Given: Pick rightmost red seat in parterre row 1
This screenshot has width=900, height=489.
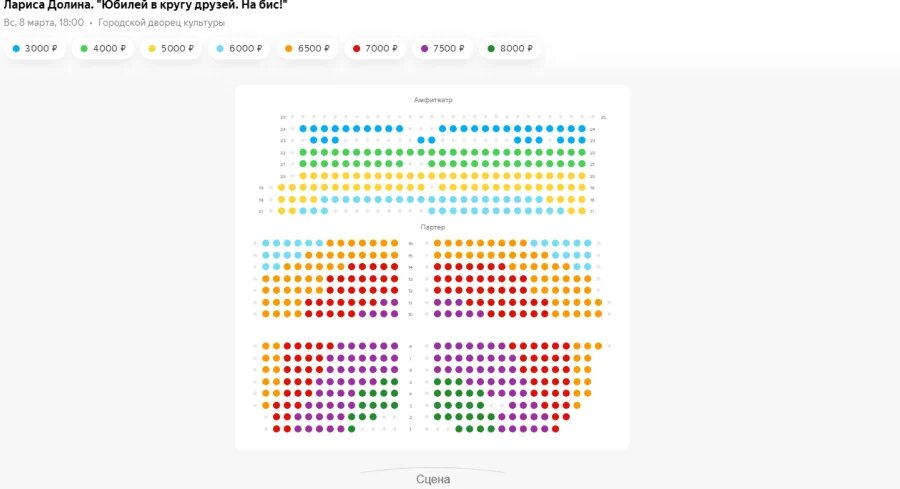Looking at the screenshot, I should pyautogui.click(x=555, y=429).
